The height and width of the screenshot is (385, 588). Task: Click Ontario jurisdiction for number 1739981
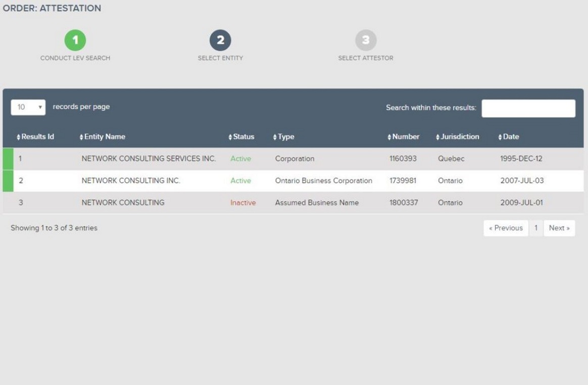450,181
